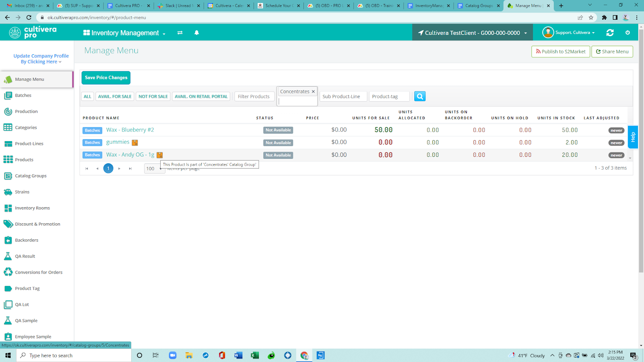Run the product search with the magnifier button
This screenshot has width=644, height=362.
tap(420, 96)
